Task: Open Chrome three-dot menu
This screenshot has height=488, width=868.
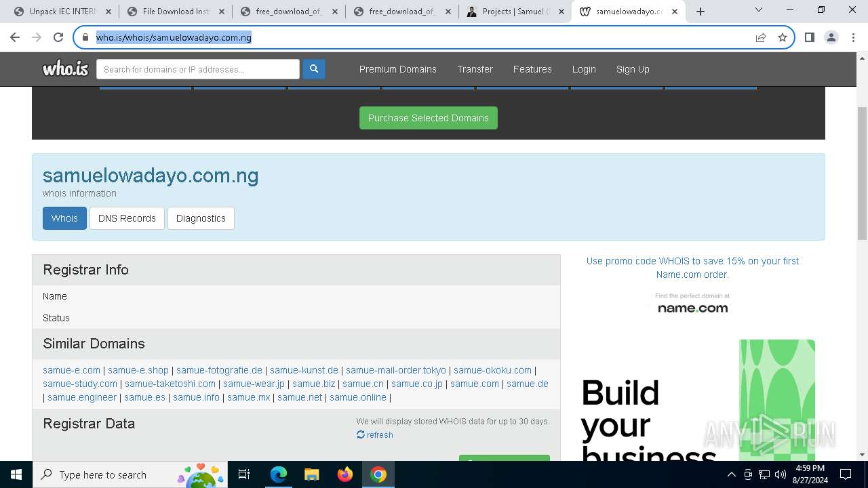Action: pos(853,37)
